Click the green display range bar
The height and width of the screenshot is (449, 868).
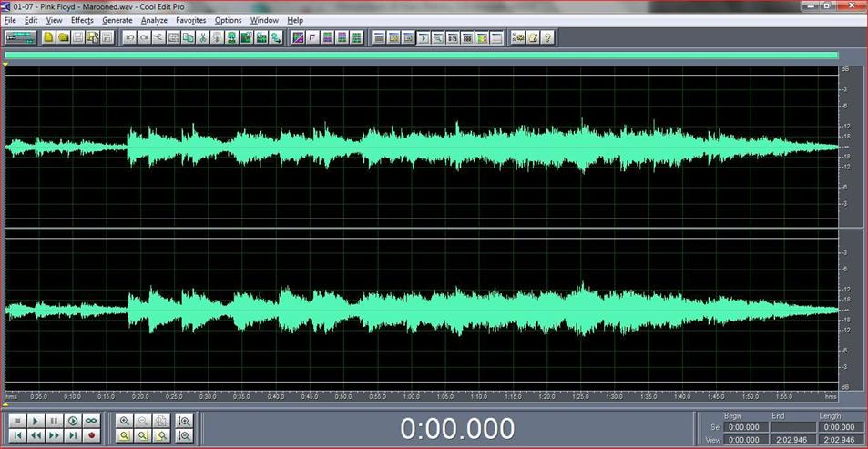click(x=422, y=55)
